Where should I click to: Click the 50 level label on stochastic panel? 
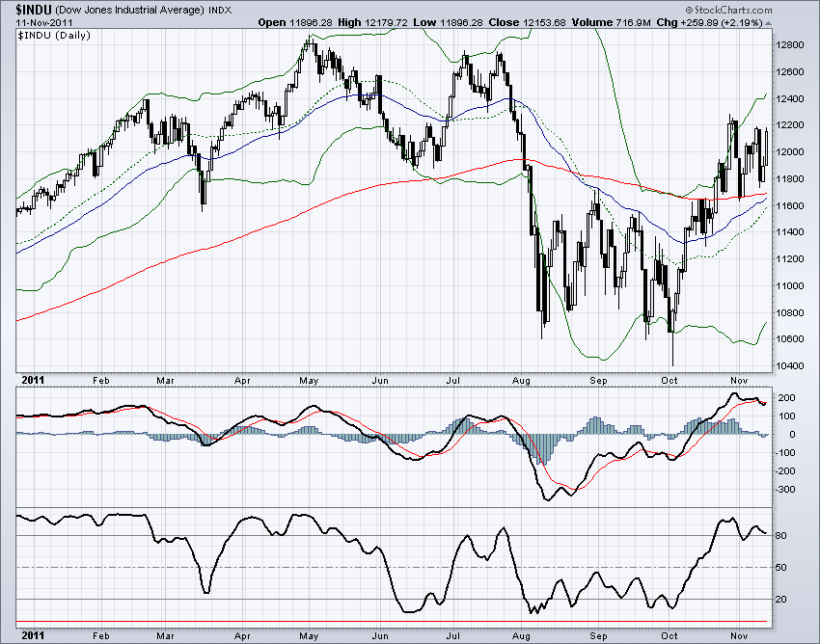pyautogui.click(x=781, y=568)
